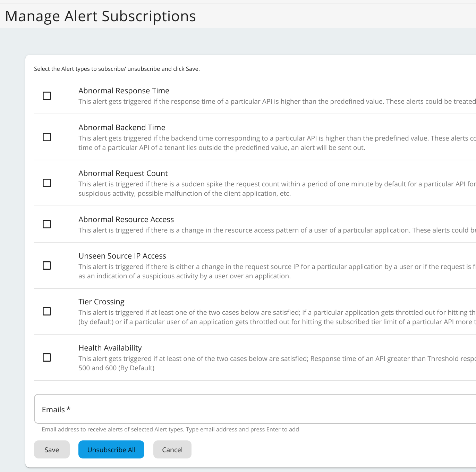
Task: Select the Abnormal Response Time alert title
Action: 124,91
